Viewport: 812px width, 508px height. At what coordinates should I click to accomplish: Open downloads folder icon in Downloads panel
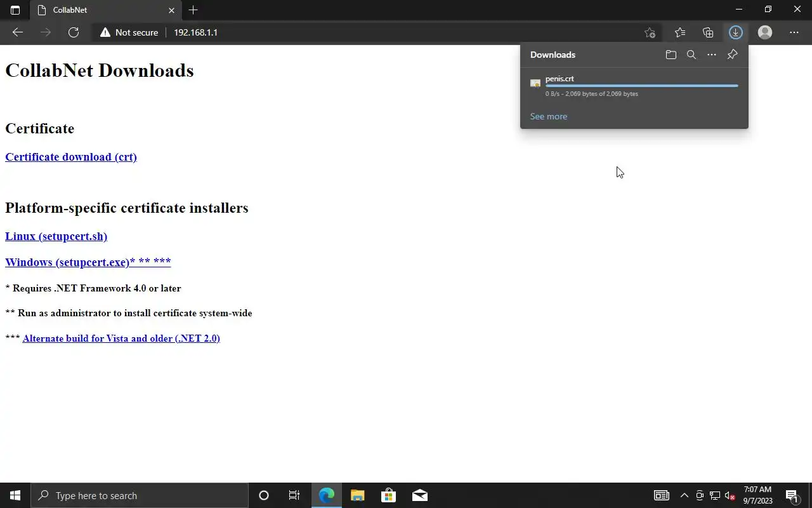[671, 55]
